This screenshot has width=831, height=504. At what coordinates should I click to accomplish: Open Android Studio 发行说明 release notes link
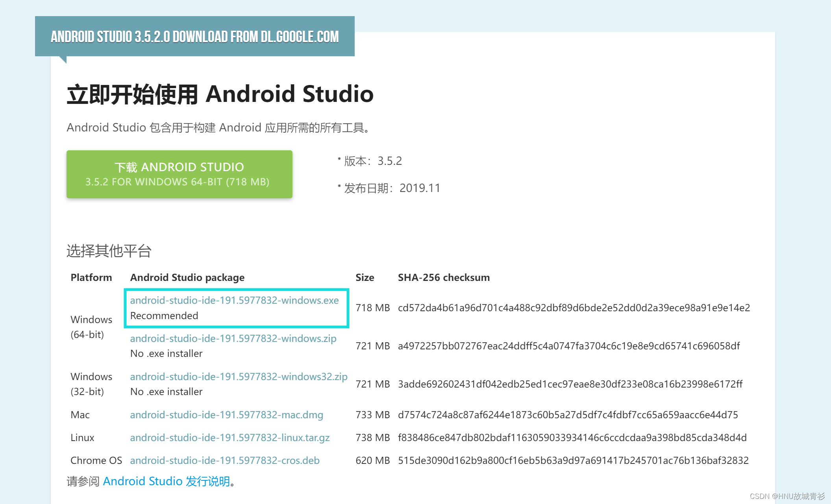[x=166, y=481]
